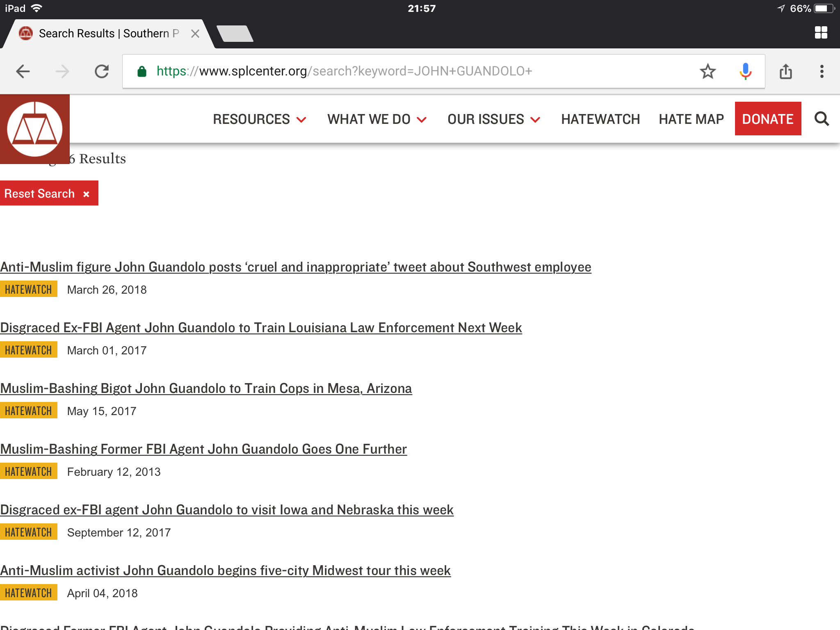Expand the What We Do dropdown
The image size is (840, 630).
pos(377,119)
